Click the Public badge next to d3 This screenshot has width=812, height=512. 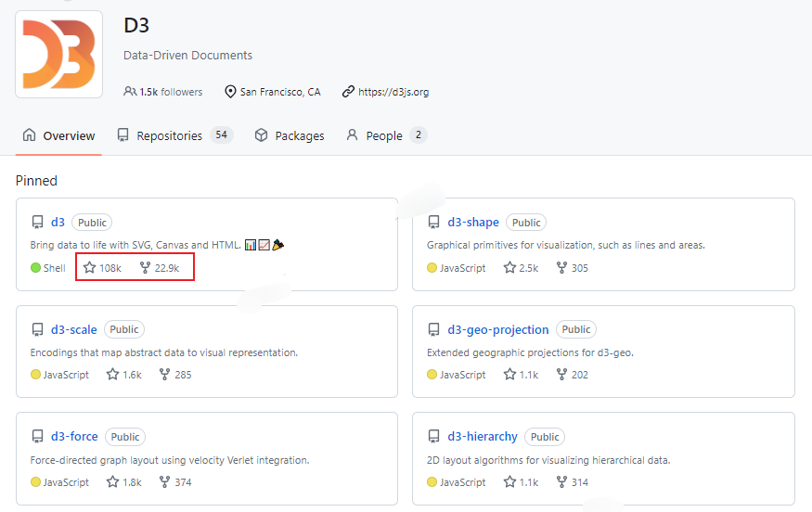pyautogui.click(x=92, y=223)
